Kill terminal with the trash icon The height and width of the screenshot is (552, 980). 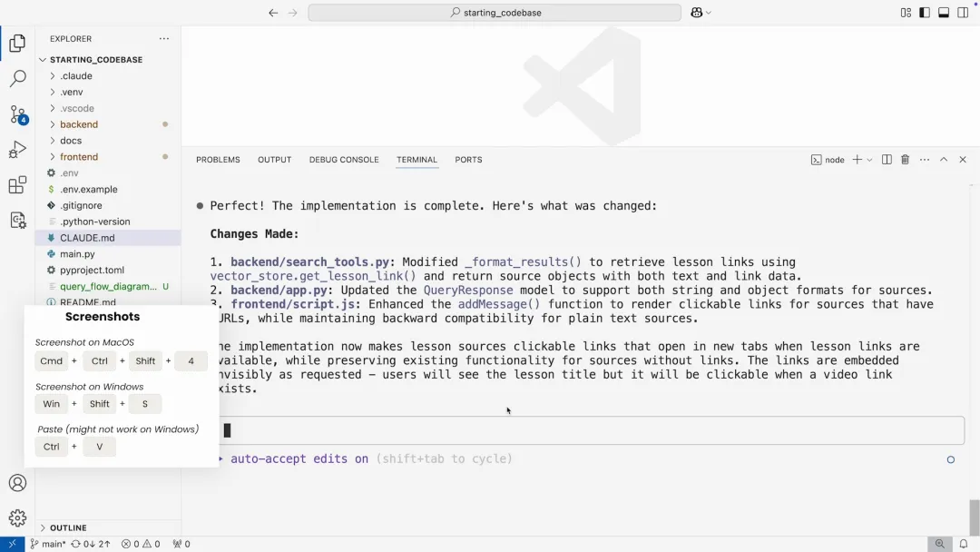coord(905,160)
